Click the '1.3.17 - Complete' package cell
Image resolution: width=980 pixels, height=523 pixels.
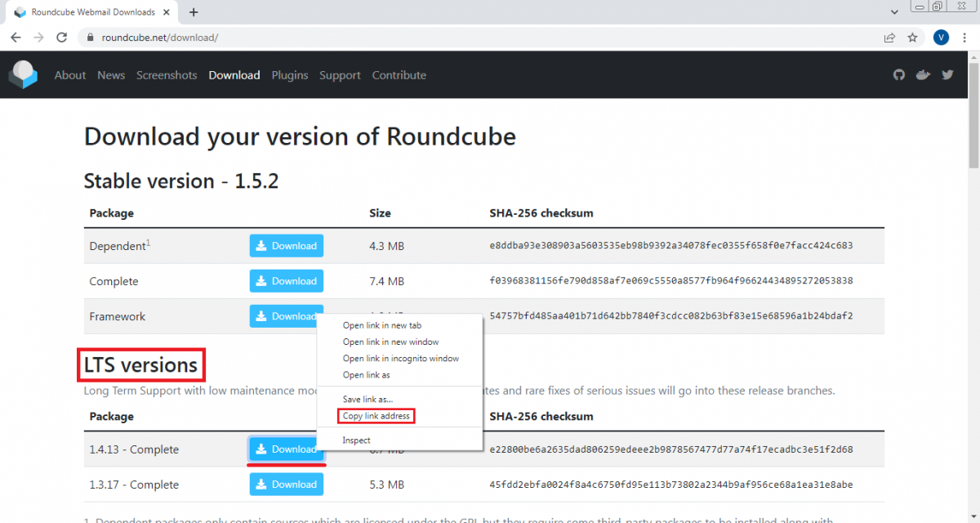click(134, 485)
